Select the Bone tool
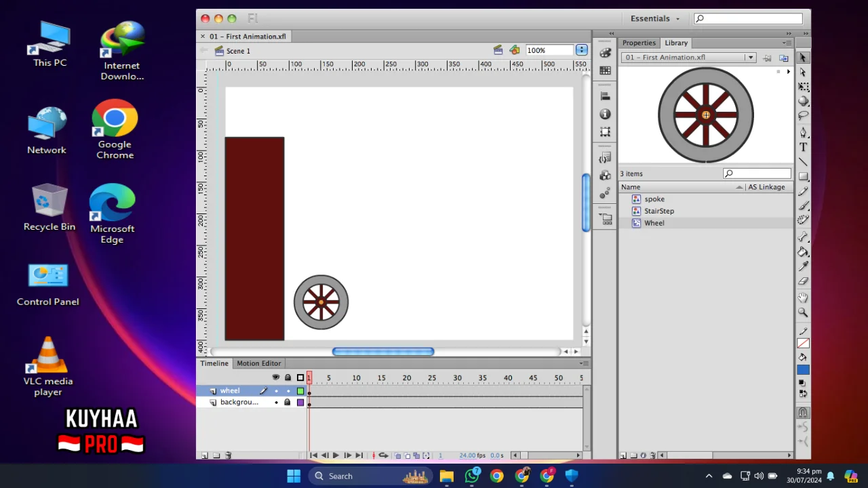Image resolution: width=868 pixels, height=488 pixels. tap(803, 237)
